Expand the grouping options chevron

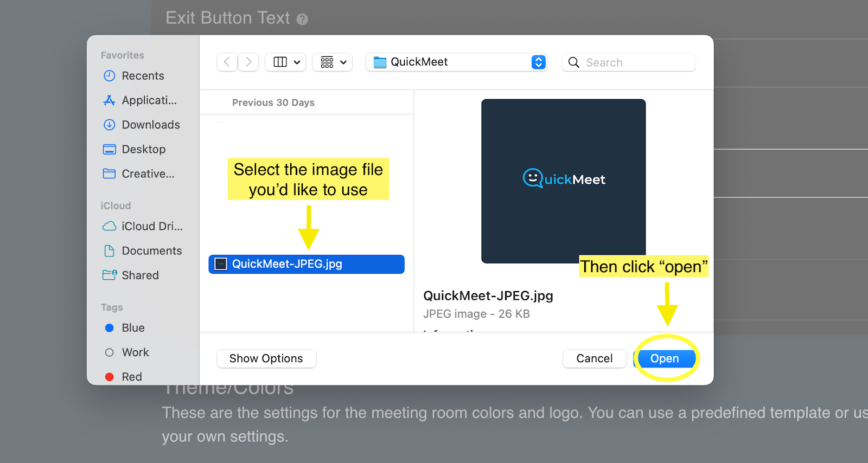(x=343, y=62)
